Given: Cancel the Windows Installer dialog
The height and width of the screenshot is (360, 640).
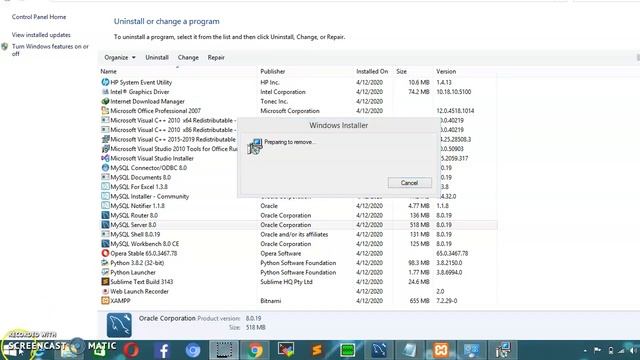Looking at the screenshot, I should pos(409,183).
